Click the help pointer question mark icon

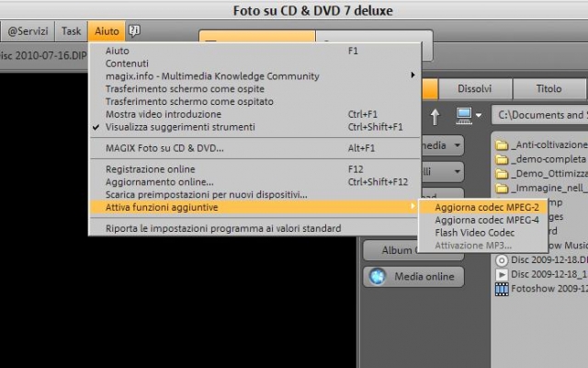tap(134, 30)
